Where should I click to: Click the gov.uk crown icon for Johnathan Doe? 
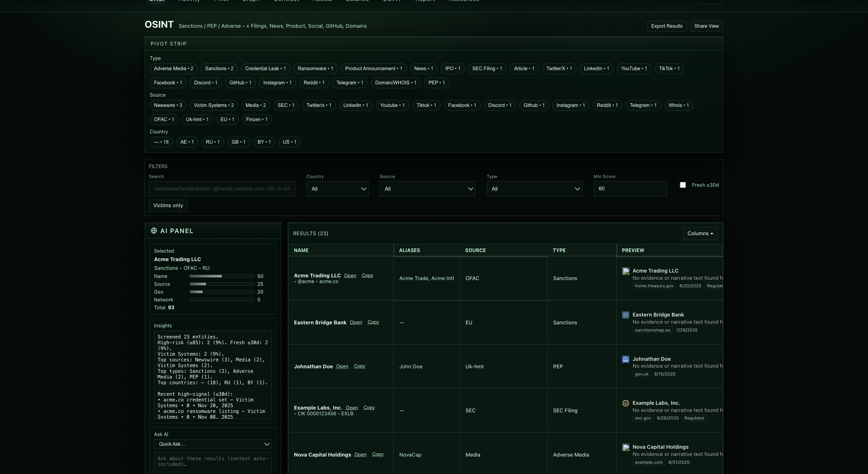(x=626, y=359)
